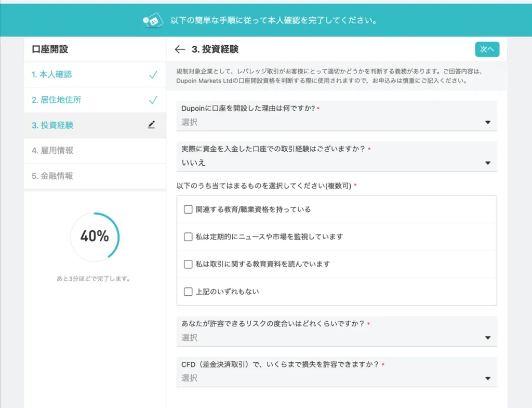Image resolution: width=532 pixels, height=408 pixels.
Task: Click the 口座開設 sidebar heading
Action: [50, 49]
